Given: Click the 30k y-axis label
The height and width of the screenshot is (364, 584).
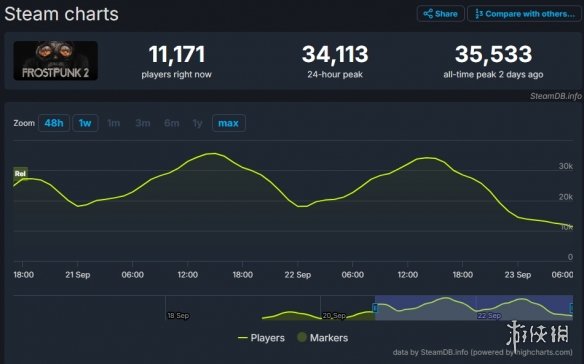Looking at the screenshot, I should tap(566, 166).
